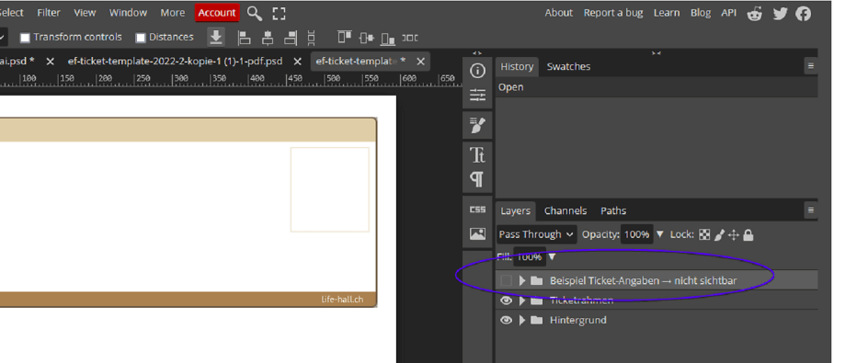Viewport: 868px width, 363px height.
Task: Distribute horizontal spacing icon
Action: pyautogui.click(x=410, y=38)
